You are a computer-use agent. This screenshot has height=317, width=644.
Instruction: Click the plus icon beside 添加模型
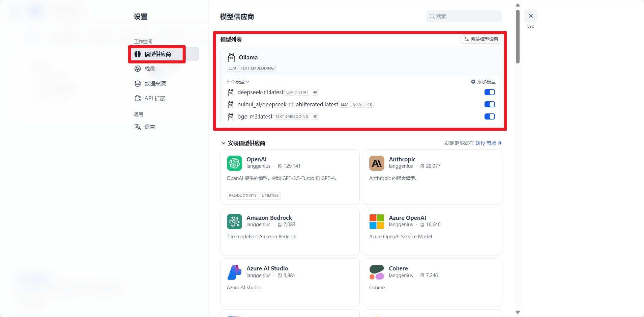473,82
